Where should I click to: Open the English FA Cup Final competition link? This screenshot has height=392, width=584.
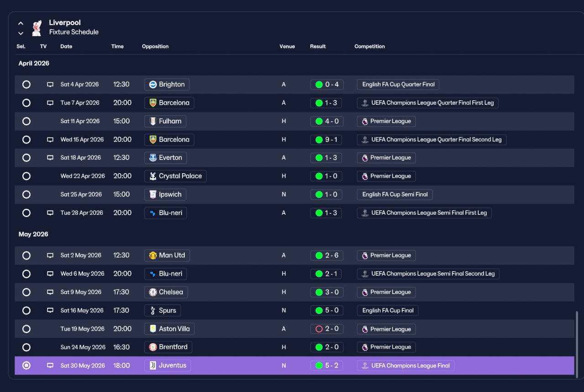pos(388,311)
